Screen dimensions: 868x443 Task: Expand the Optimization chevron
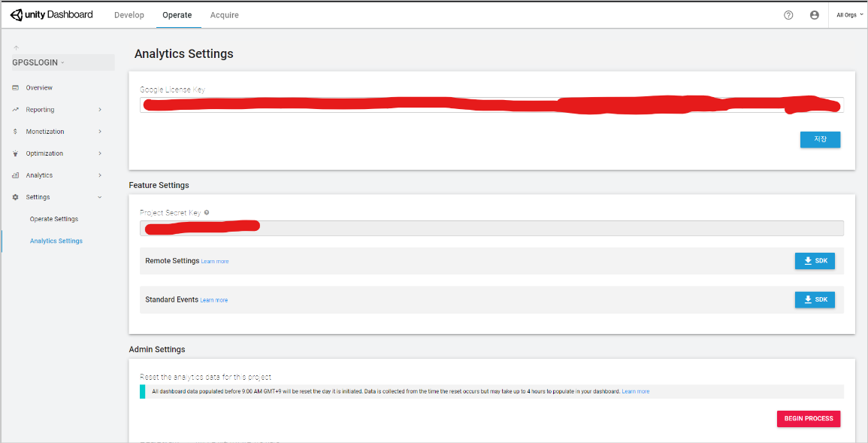[x=100, y=153]
